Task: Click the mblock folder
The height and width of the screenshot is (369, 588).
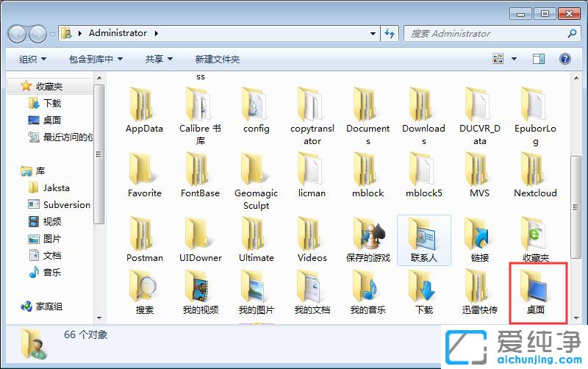Action: click(x=368, y=175)
